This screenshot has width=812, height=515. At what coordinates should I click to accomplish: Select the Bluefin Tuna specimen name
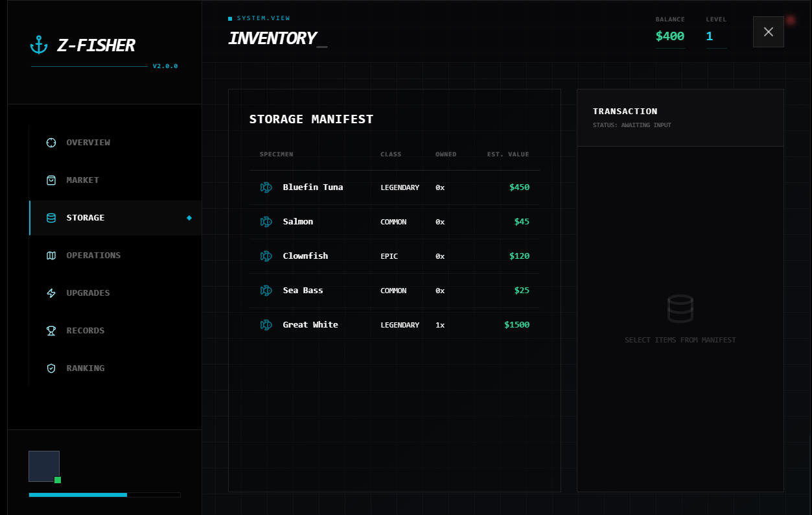[313, 187]
